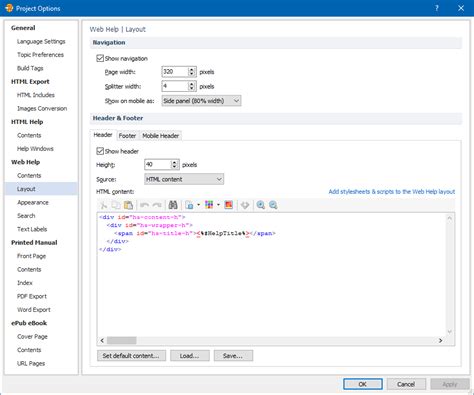This screenshot has width=474, height=395.
Task: Toggle the Show navigation checkbox
Action: 100,58
